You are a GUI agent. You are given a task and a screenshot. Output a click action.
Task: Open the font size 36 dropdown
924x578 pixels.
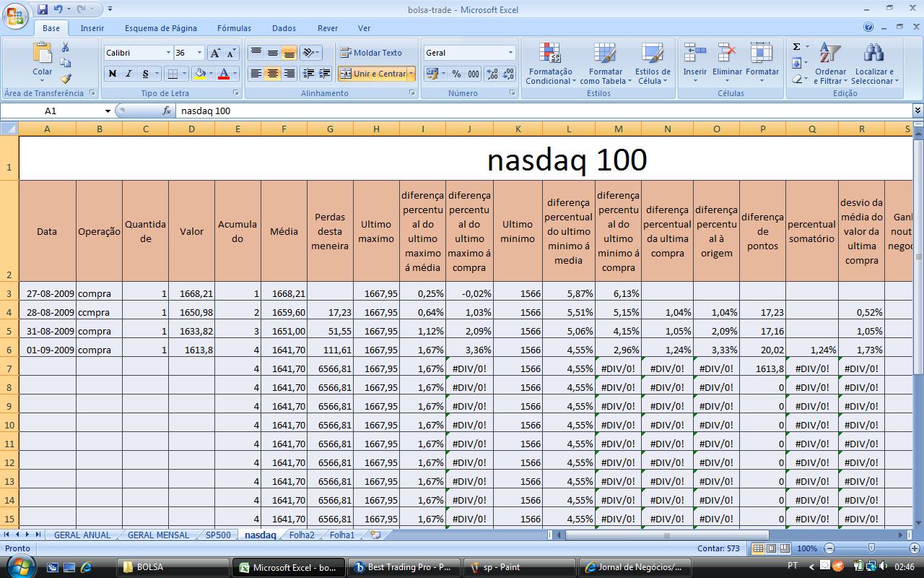click(199, 53)
